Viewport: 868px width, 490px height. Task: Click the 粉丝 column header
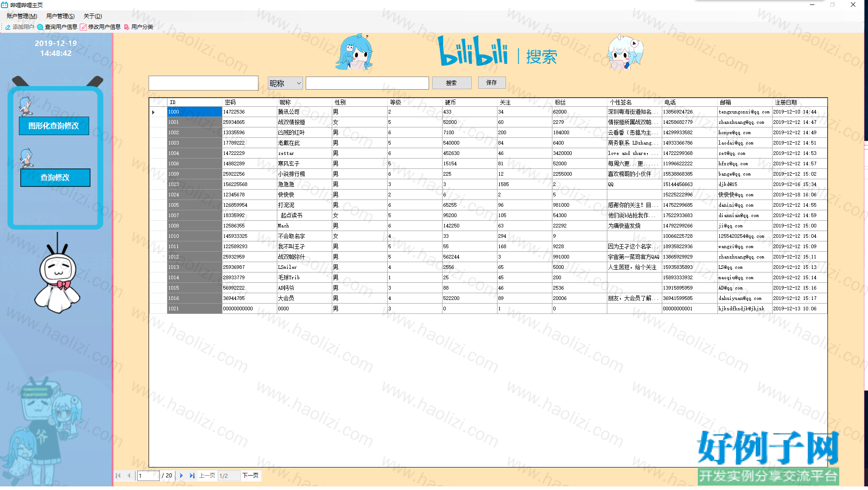pyautogui.click(x=579, y=103)
